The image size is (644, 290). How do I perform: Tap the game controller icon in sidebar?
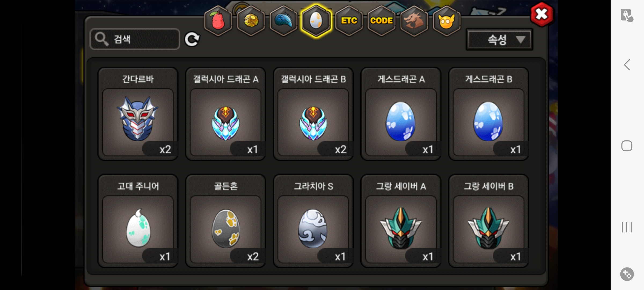627,274
